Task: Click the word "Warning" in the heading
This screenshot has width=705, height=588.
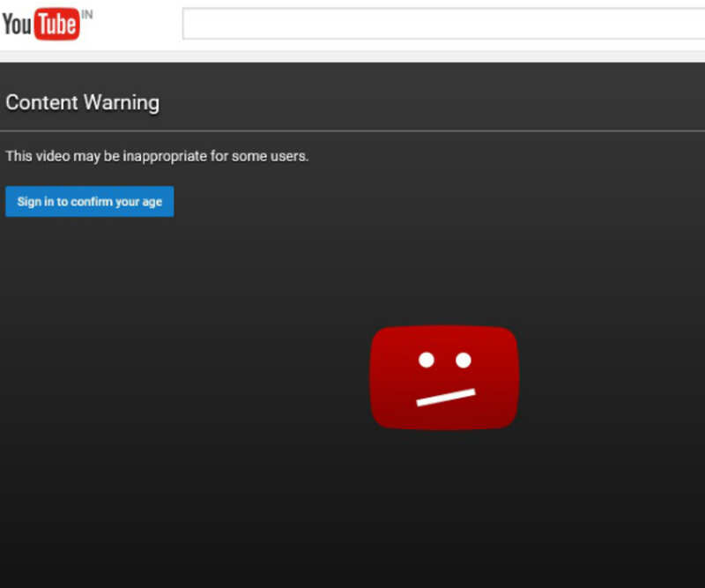Action: click(121, 102)
